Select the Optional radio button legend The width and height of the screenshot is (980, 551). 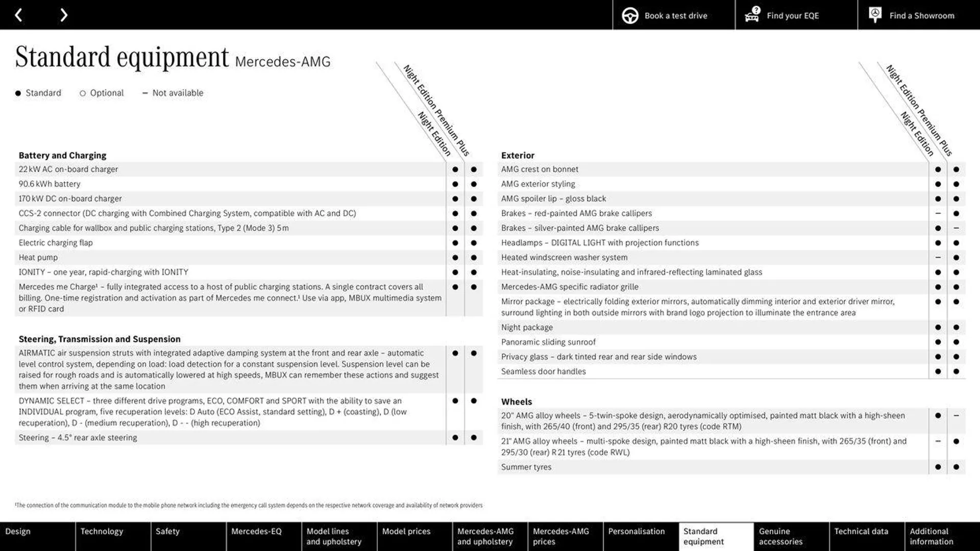(x=81, y=93)
